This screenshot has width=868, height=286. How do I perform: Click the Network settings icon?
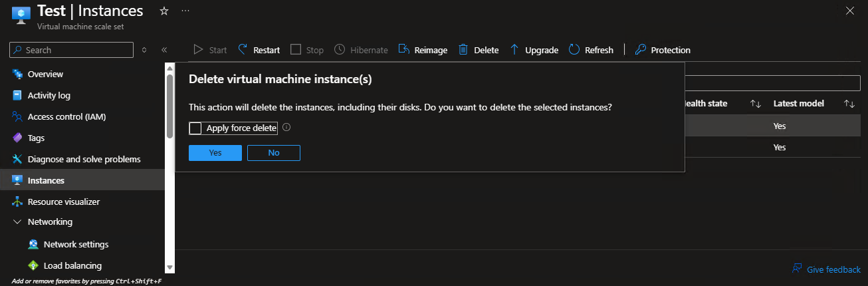click(x=33, y=244)
